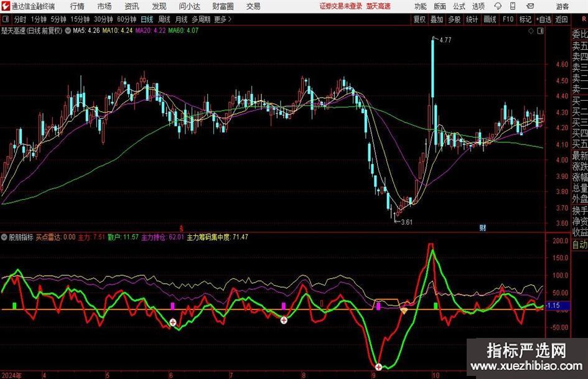The width and height of the screenshot is (588, 379).
Task: Click the 叠加 overlay button
Action: (x=437, y=19)
